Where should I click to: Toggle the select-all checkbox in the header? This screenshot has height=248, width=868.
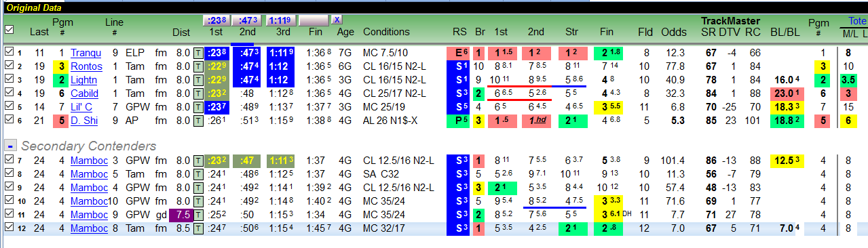click(8, 30)
